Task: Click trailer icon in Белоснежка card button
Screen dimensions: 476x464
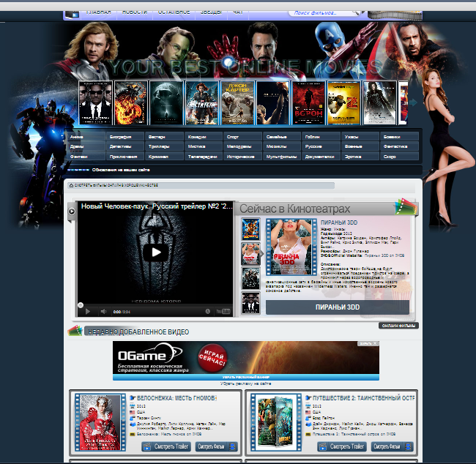Action: (147, 446)
